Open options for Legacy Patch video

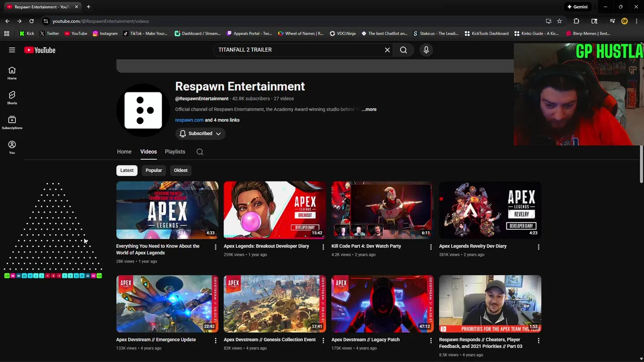coord(431,340)
